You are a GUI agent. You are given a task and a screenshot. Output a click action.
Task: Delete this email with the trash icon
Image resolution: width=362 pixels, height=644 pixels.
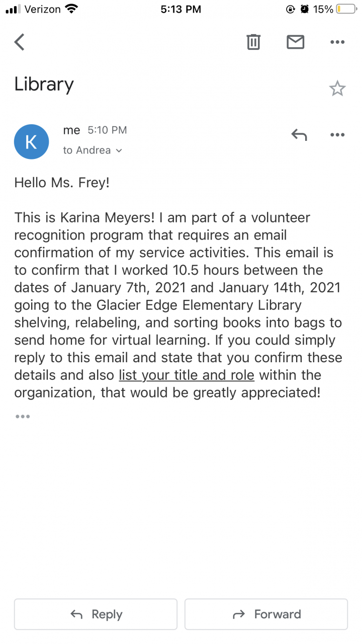[253, 42]
